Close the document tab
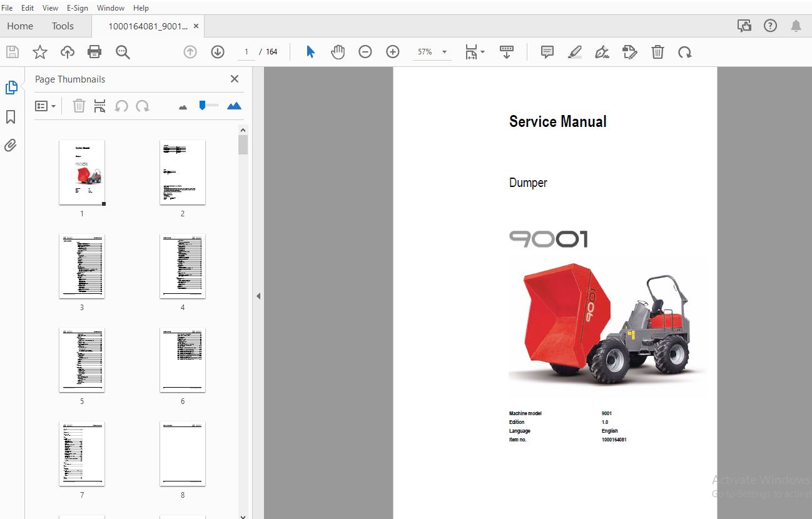Viewport: 812px width, 519px height. pos(196,26)
